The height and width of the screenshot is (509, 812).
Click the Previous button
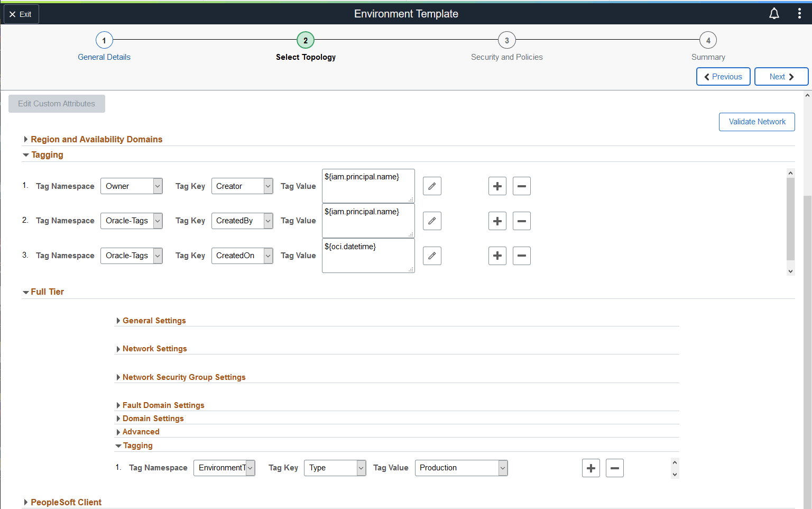pyautogui.click(x=723, y=77)
